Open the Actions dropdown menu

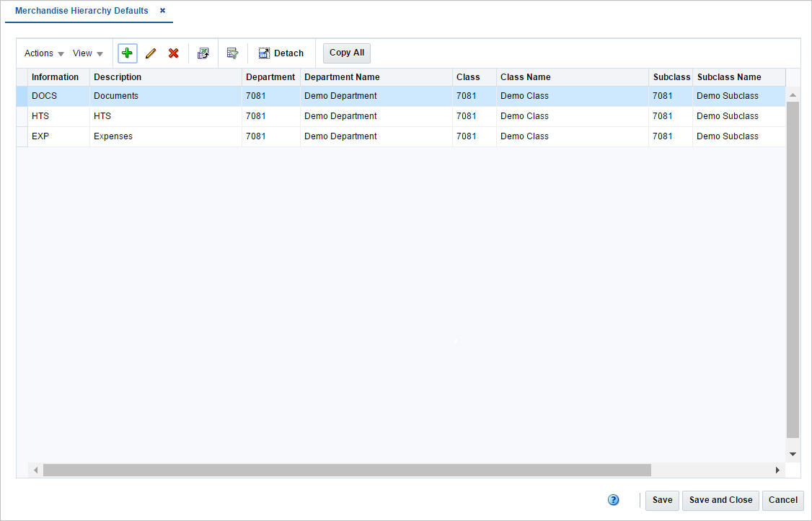44,53
